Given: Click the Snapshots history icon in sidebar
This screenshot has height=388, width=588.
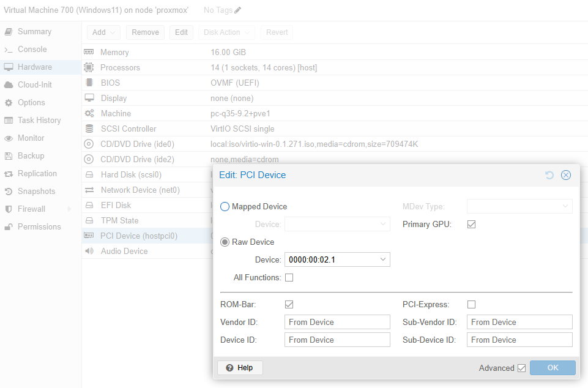Looking at the screenshot, I should [9, 192].
